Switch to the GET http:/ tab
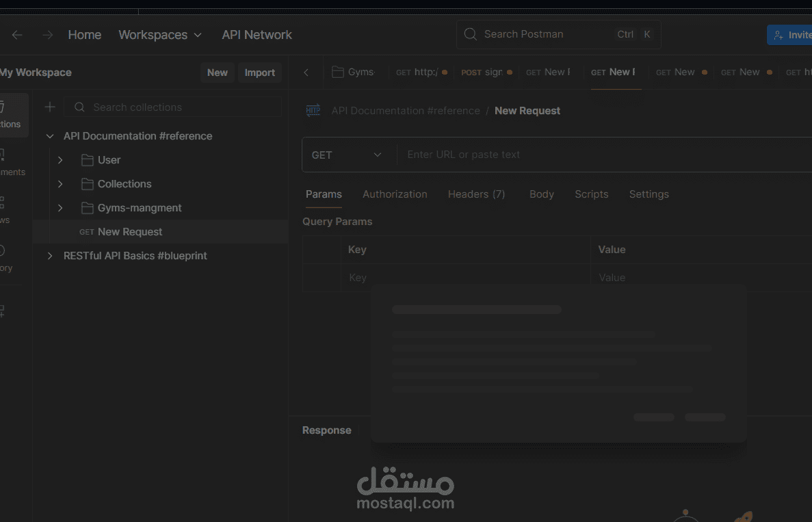The width and height of the screenshot is (812, 522). click(x=421, y=72)
